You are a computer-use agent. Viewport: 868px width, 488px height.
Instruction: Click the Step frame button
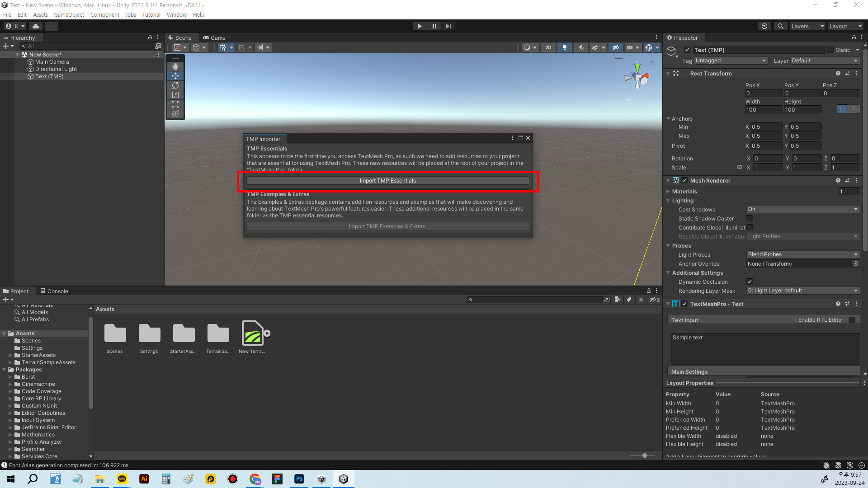(x=448, y=26)
